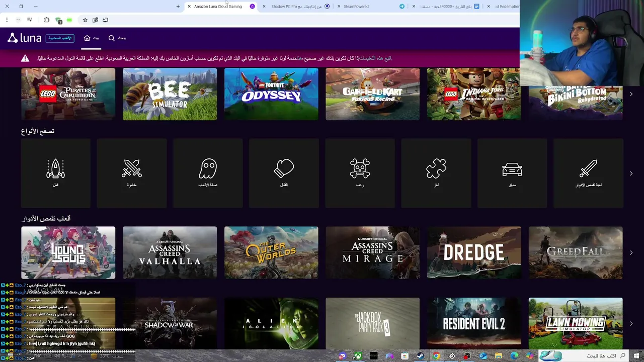Screen dimensions: 644x362
Task: Open The Outer Worlds game card
Action: (x=271, y=253)
